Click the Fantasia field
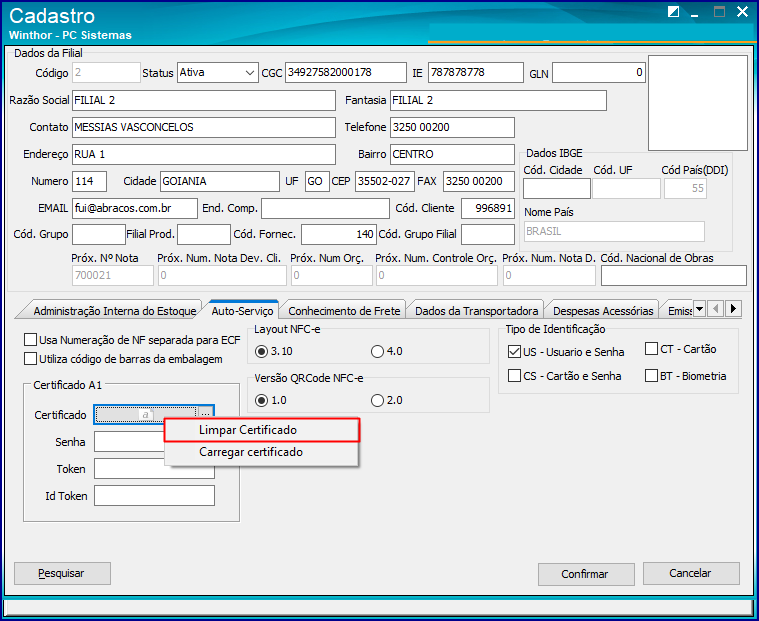759x621 pixels. click(498, 100)
